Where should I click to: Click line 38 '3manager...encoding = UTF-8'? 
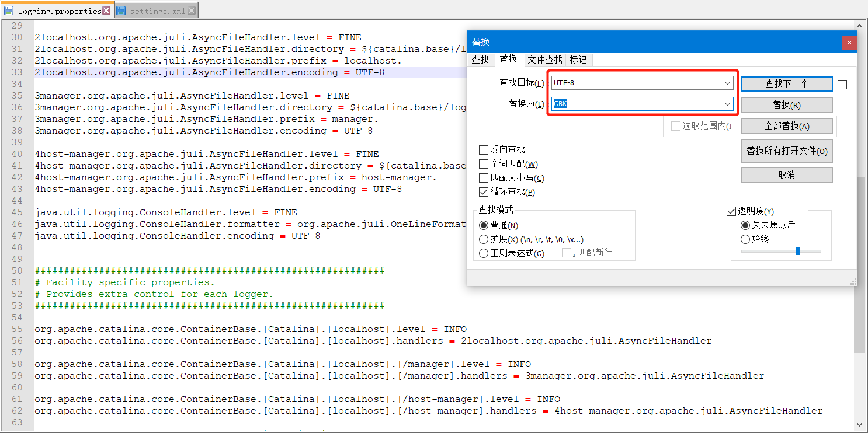tap(203, 131)
